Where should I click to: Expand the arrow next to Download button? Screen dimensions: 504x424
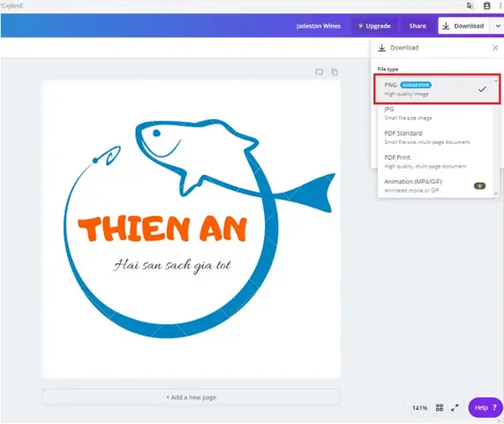498,26
